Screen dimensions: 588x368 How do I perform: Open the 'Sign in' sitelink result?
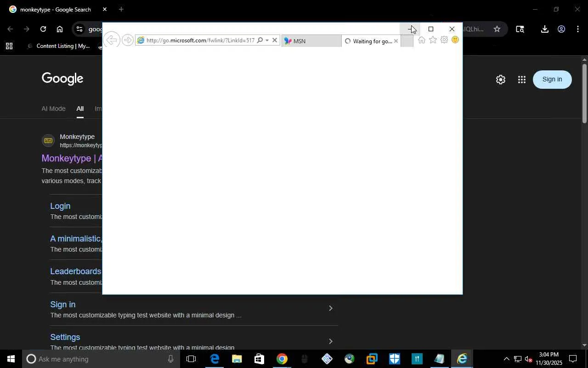[63, 305]
